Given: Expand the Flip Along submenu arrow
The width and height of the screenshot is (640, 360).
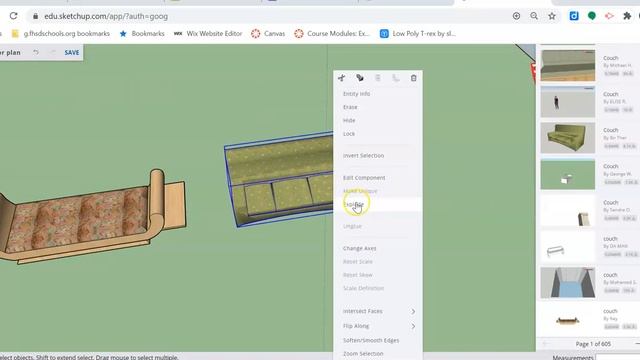Looking at the screenshot, I should [413, 326].
